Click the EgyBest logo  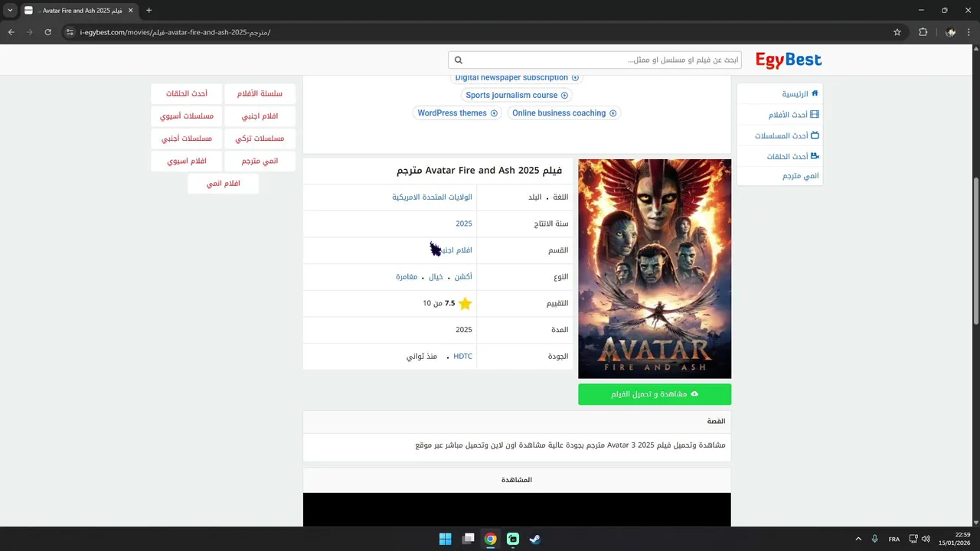[x=789, y=60]
